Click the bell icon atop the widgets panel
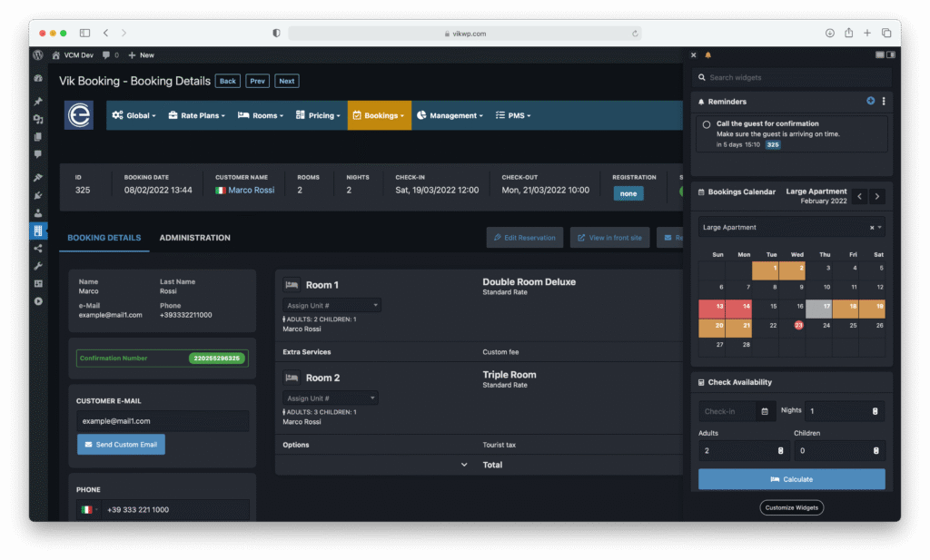The width and height of the screenshot is (930, 560). (x=708, y=54)
